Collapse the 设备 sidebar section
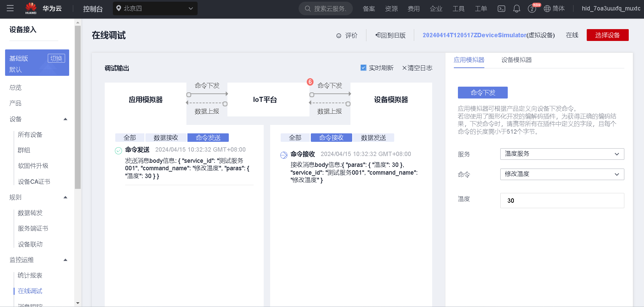644x307 pixels. coord(65,119)
